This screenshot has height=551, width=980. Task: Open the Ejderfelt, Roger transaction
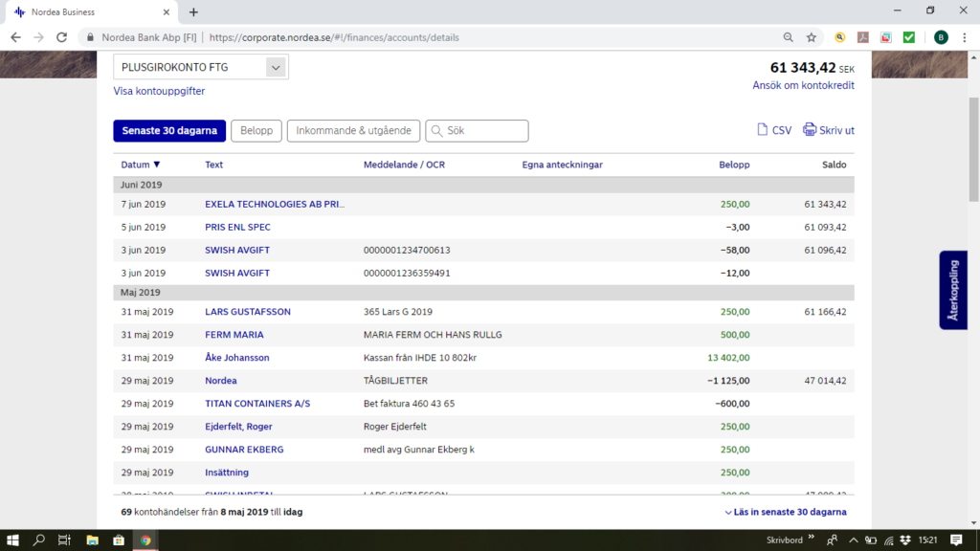[x=238, y=427]
